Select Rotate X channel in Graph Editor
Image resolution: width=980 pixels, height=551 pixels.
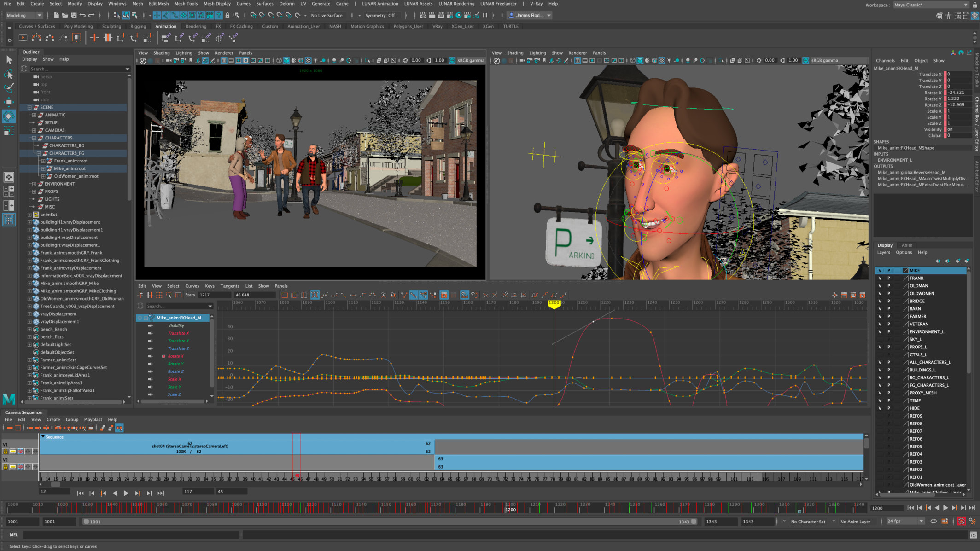click(175, 356)
